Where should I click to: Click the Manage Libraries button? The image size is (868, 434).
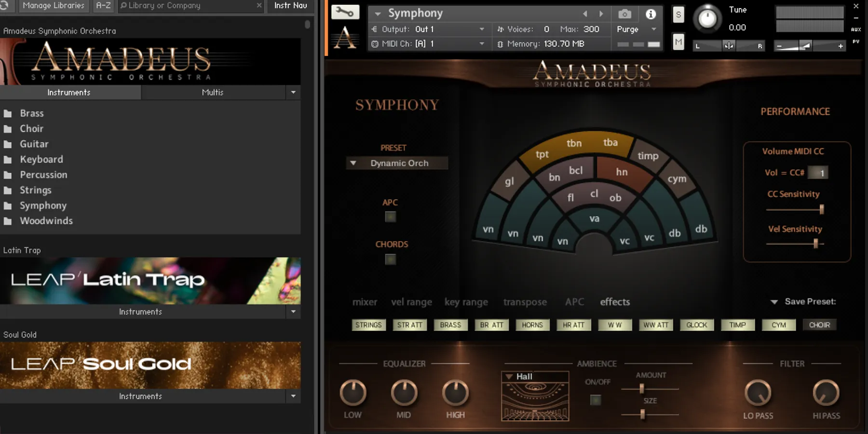tap(53, 6)
